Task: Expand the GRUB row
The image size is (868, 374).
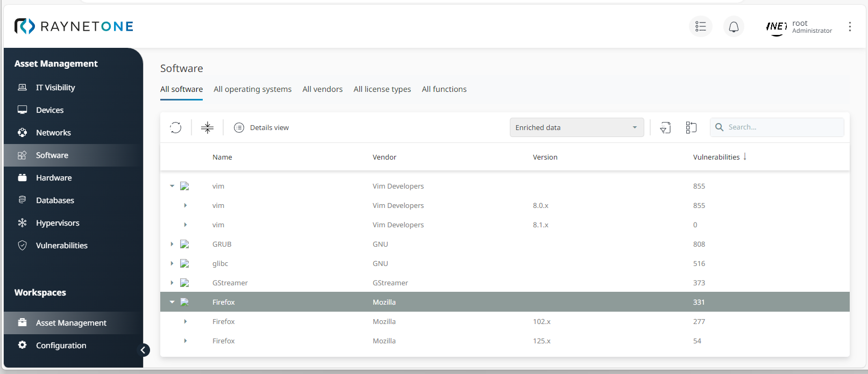Action: pyautogui.click(x=172, y=244)
